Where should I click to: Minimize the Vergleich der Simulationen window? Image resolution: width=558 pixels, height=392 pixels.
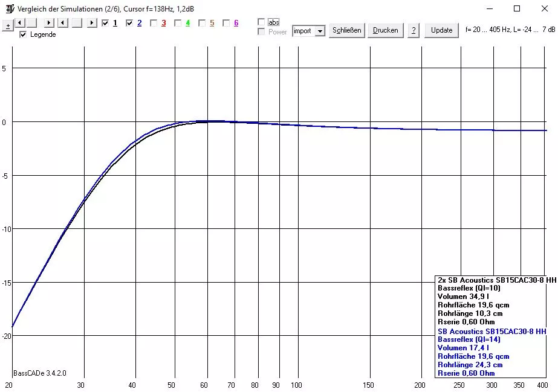click(x=490, y=8)
